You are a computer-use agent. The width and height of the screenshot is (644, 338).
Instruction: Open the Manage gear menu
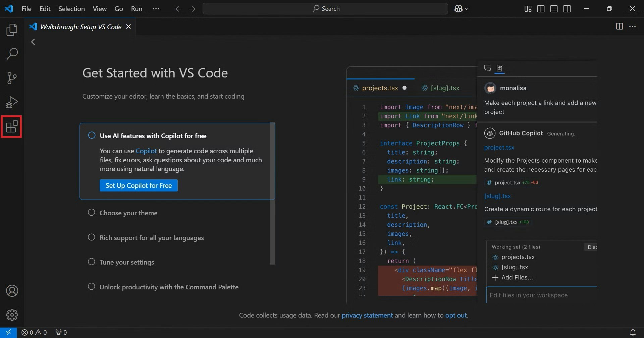[x=12, y=315]
